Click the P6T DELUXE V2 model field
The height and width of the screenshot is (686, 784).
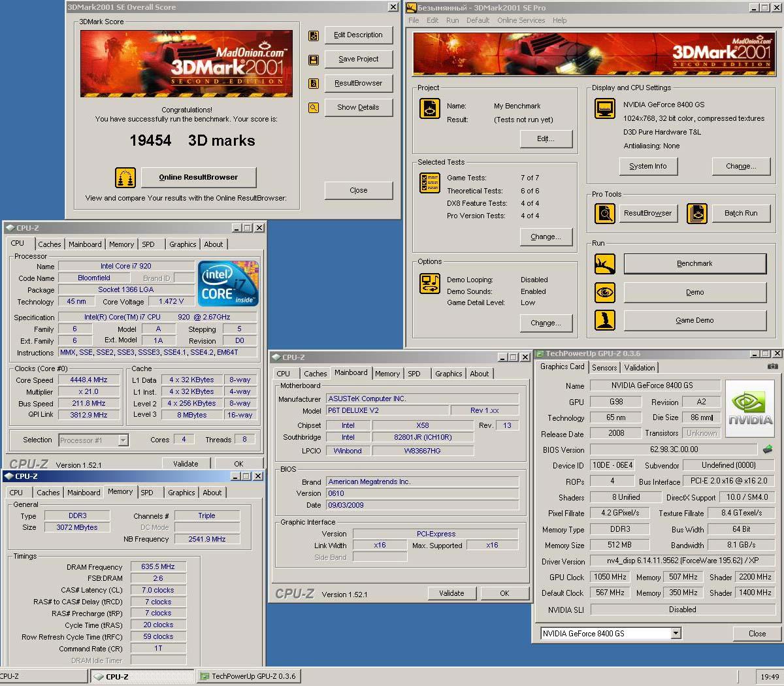click(387, 410)
